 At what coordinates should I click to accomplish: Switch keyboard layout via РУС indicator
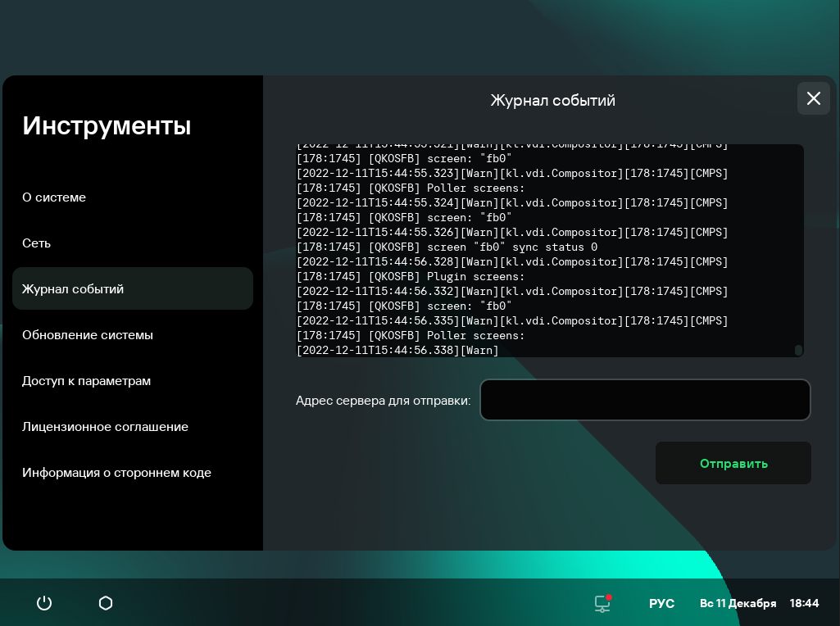pos(661,603)
